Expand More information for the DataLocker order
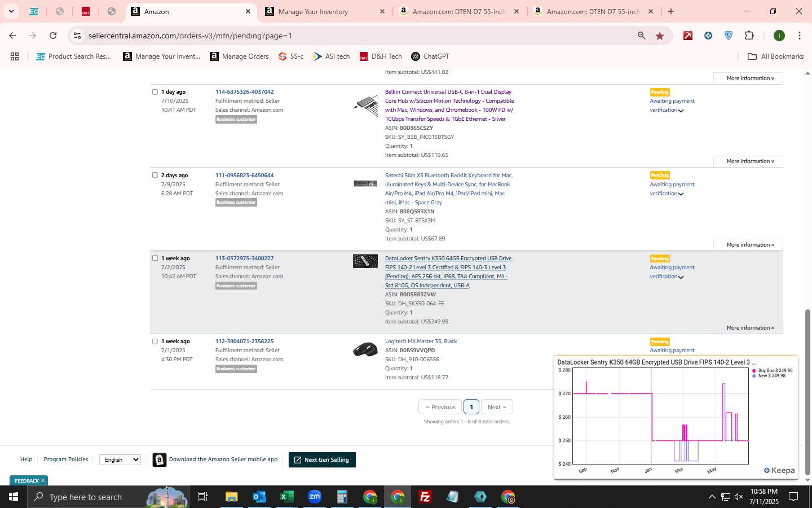 [749, 328]
